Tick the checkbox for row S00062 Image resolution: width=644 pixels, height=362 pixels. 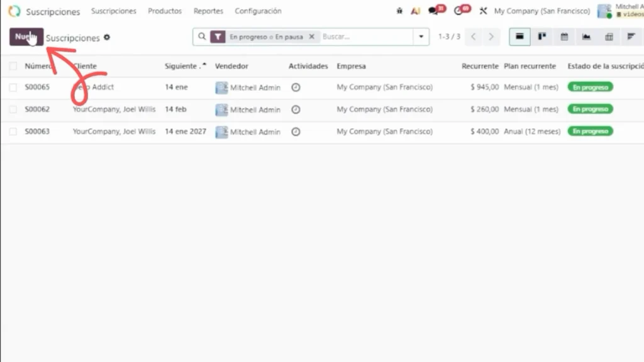[13, 109]
